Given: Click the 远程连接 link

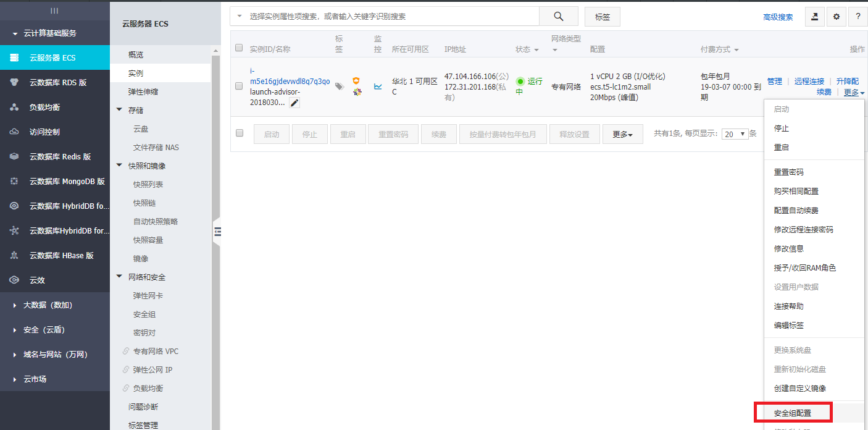Looking at the screenshot, I should click(809, 81).
